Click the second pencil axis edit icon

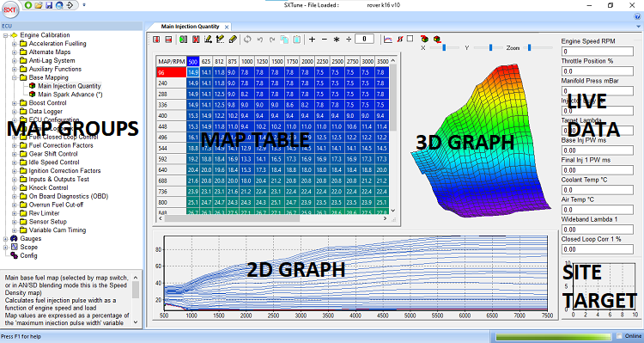pos(220,40)
